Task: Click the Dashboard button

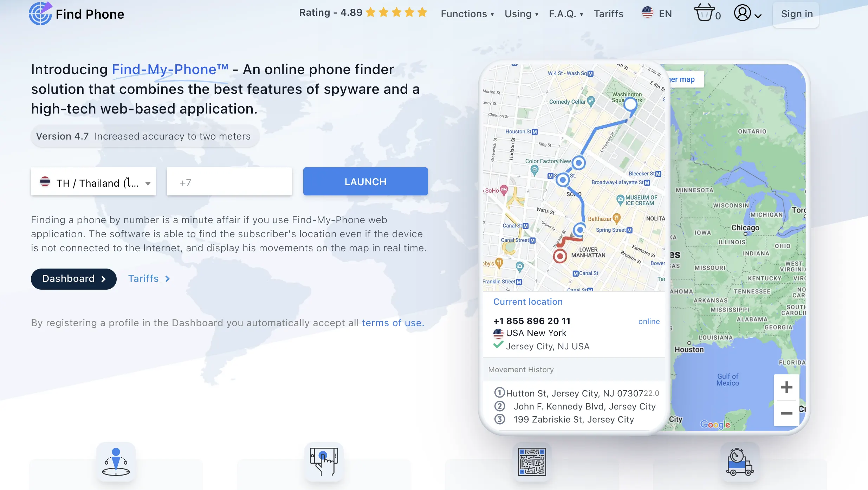Action: tap(73, 278)
